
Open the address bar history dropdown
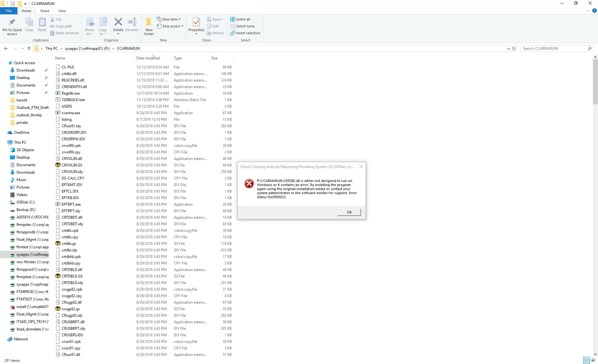tap(508, 49)
